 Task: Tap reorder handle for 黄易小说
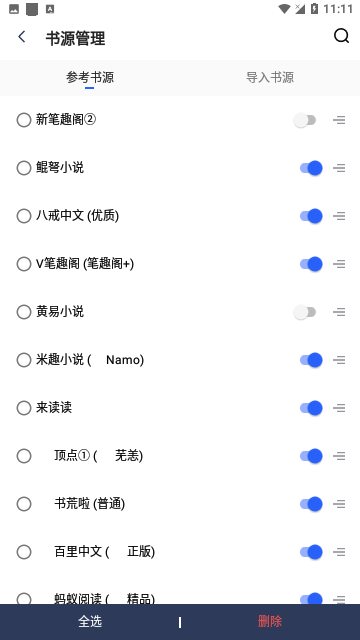point(339,312)
